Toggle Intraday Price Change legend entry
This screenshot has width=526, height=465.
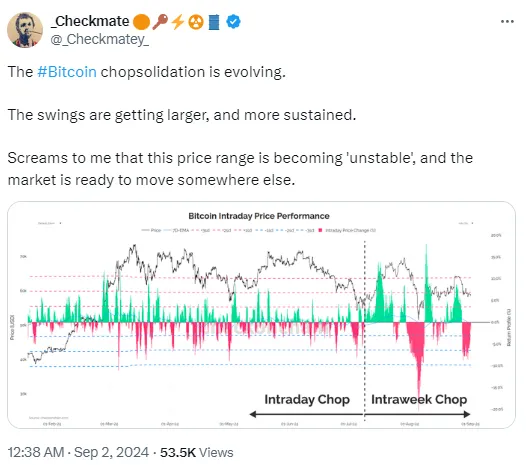pos(347,230)
